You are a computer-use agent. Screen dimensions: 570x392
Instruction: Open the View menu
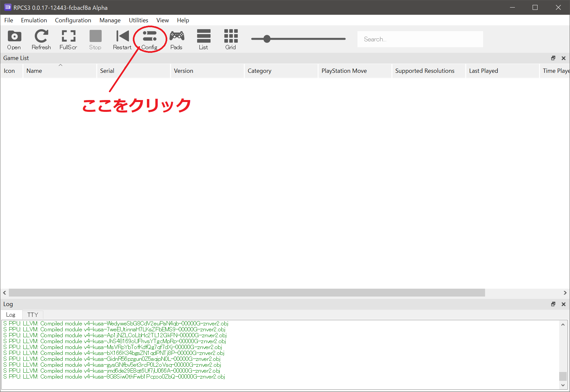coord(163,20)
